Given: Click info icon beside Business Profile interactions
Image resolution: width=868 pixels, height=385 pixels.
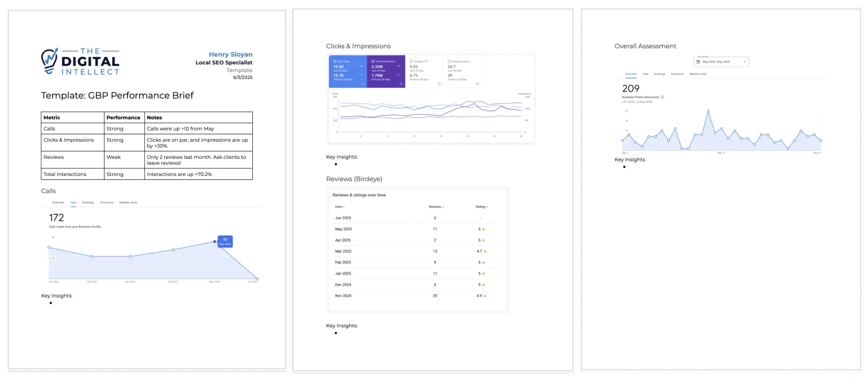Looking at the screenshot, I should [662, 97].
